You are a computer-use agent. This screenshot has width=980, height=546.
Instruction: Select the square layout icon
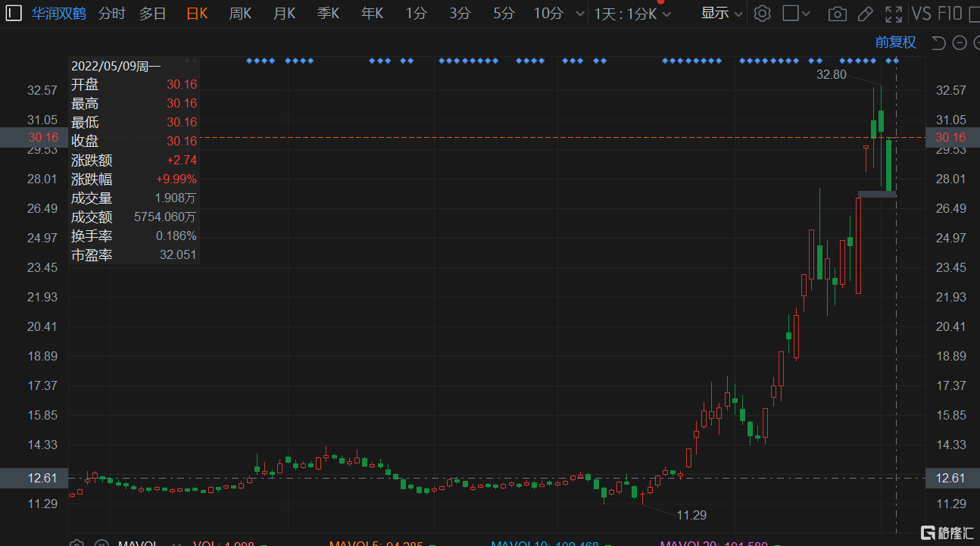(x=790, y=13)
